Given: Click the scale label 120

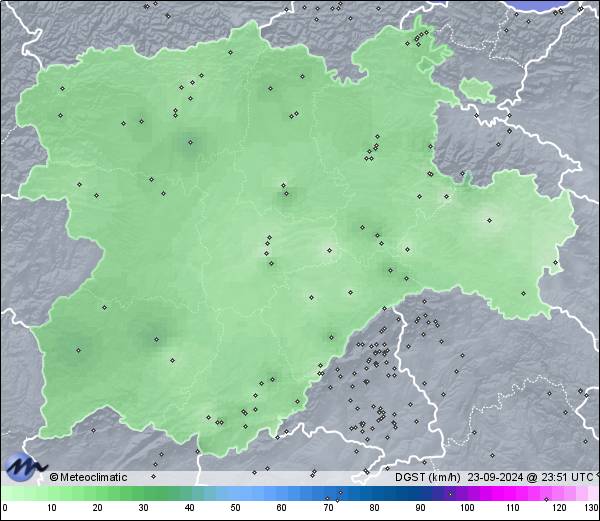Looking at the screenshot, I should [559, 508].
